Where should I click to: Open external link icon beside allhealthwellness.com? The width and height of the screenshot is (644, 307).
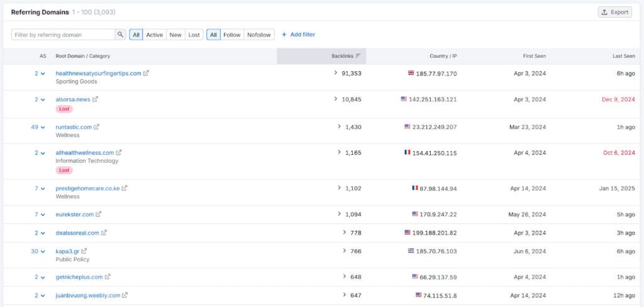point(119,152)
